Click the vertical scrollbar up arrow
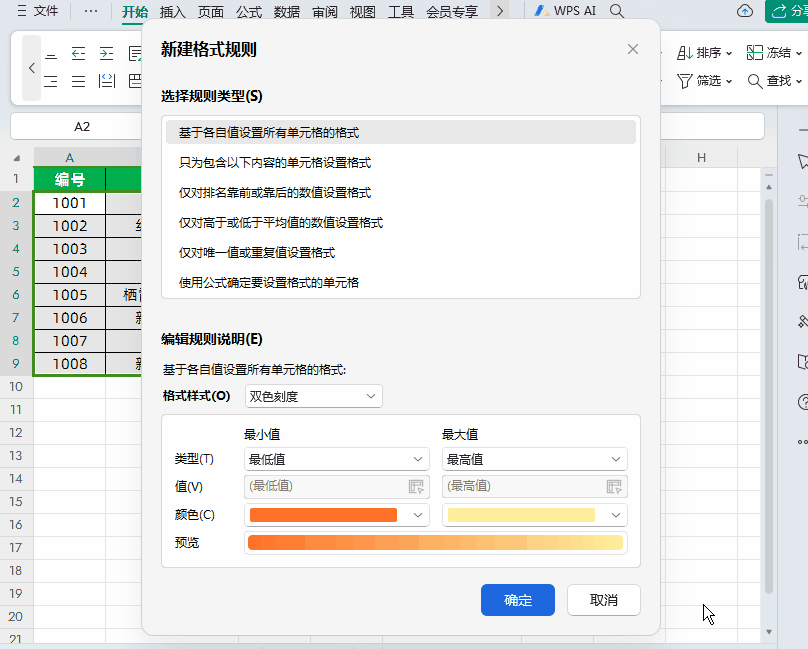Viewport: 808px width, 649px height. coord(769,187)
